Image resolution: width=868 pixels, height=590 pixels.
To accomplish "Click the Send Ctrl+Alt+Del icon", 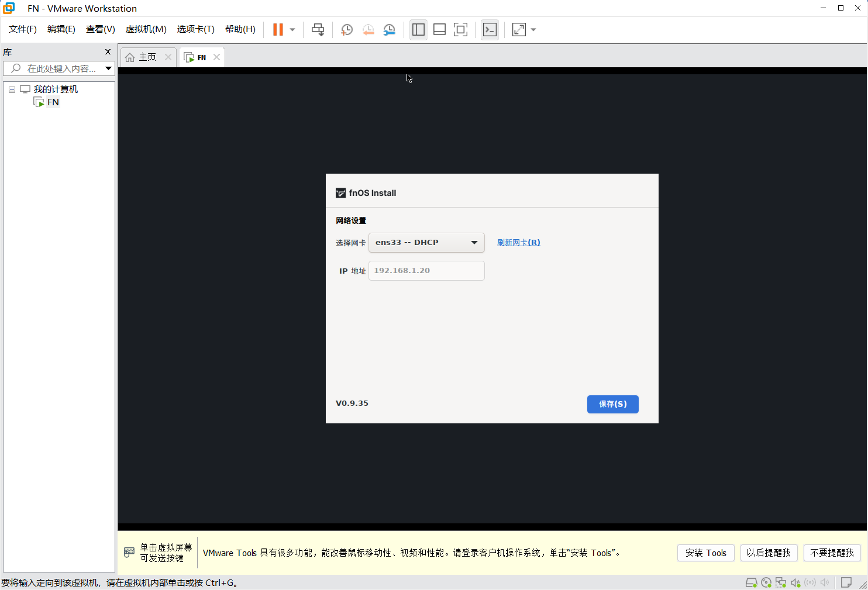I will [x=318, y=30].
